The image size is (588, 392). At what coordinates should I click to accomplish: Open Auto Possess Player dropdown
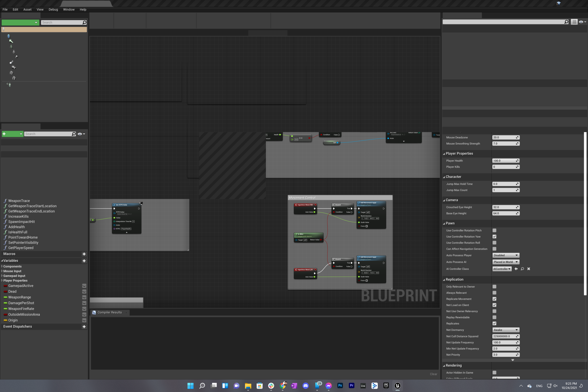(506, 255)
